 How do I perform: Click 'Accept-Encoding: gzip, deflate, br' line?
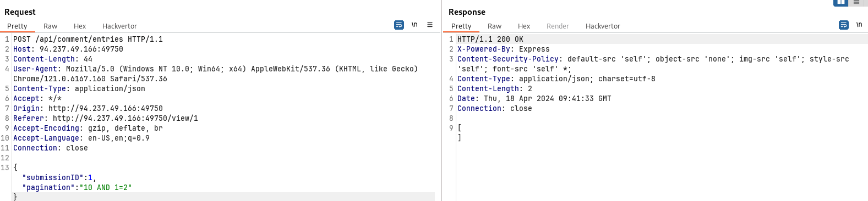[x=88, y=128]
